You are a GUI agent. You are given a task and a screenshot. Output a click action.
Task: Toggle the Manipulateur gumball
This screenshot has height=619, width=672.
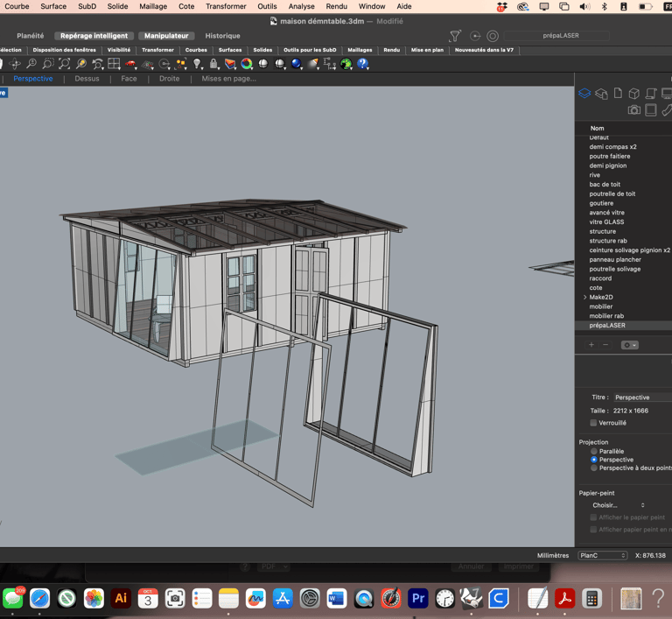[166, 36]
